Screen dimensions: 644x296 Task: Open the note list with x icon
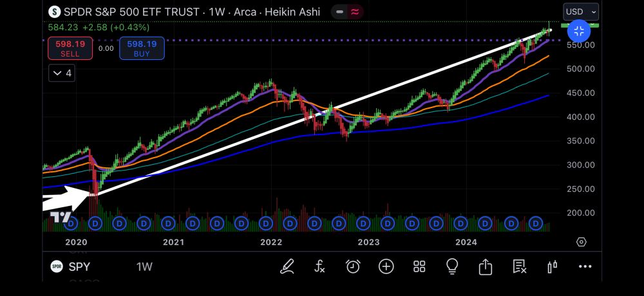click(520, 267)
